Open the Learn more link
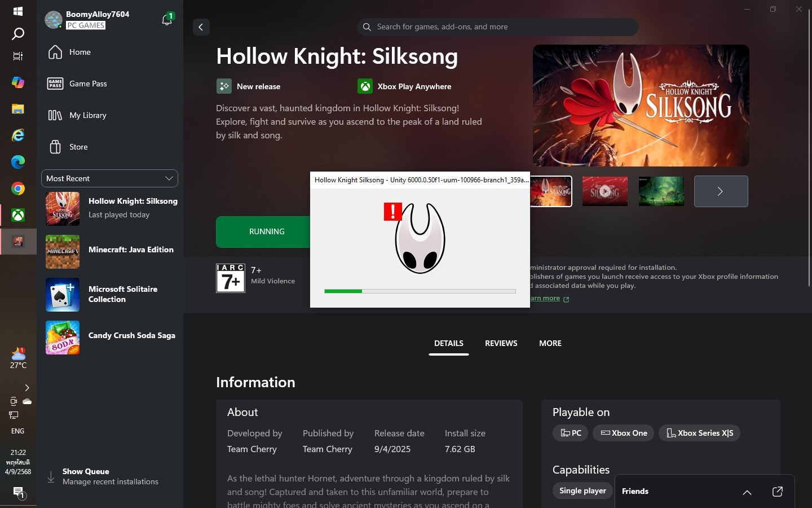This screenshot has height=508, width=812. point(550,298)
